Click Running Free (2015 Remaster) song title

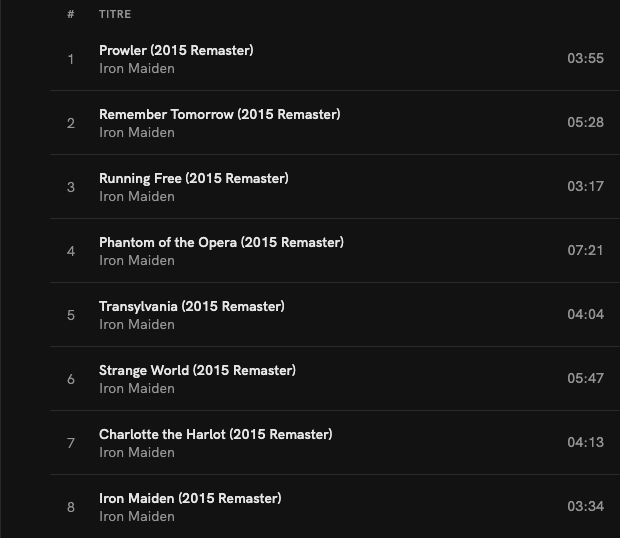(193, 178)
